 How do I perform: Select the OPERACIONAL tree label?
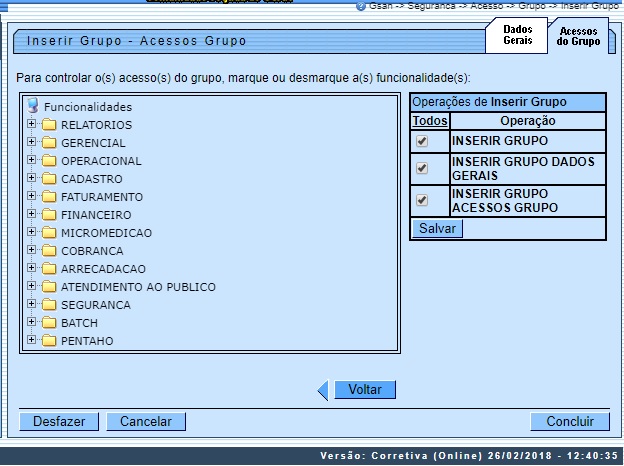tap(101, 161)
